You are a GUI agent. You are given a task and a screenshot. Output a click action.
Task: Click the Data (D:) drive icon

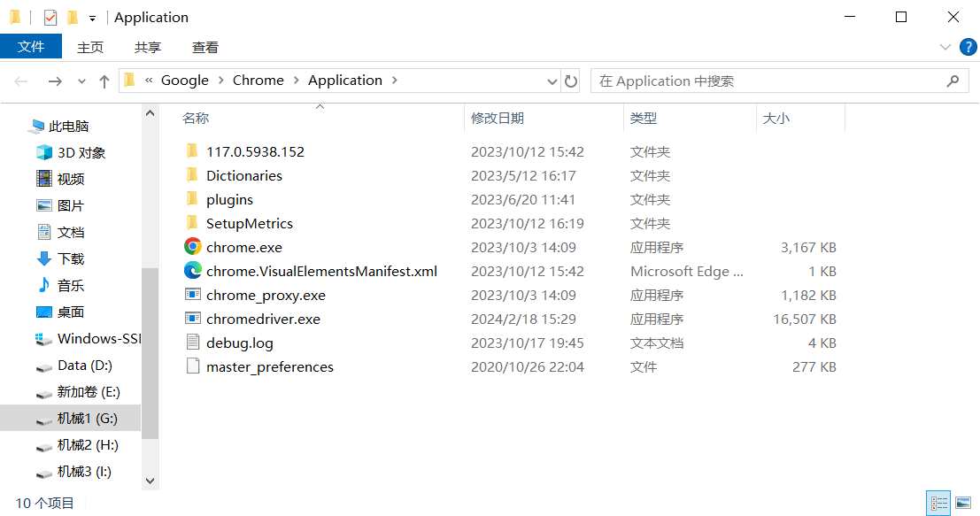[x=43, y=366]
